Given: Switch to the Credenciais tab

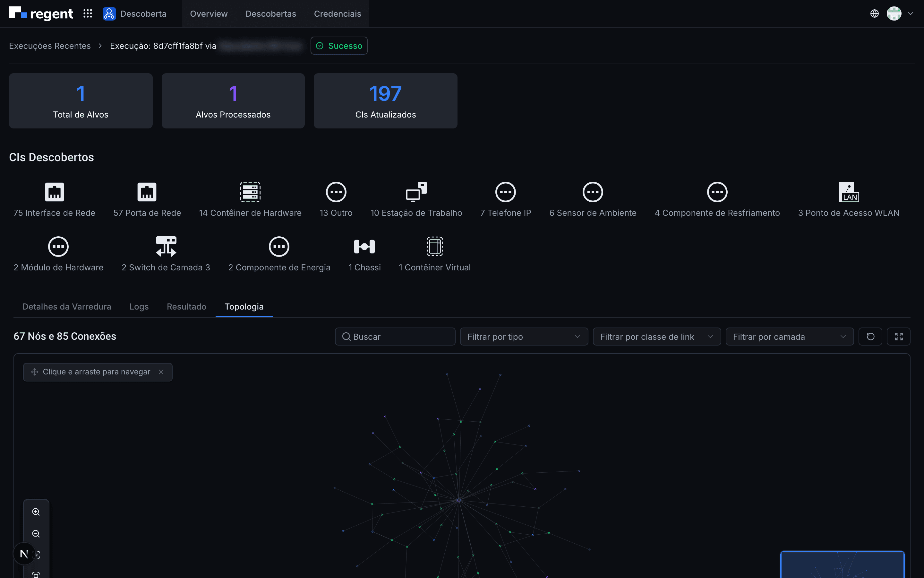Looking at the screenshot, I should (x=338, y=14).
